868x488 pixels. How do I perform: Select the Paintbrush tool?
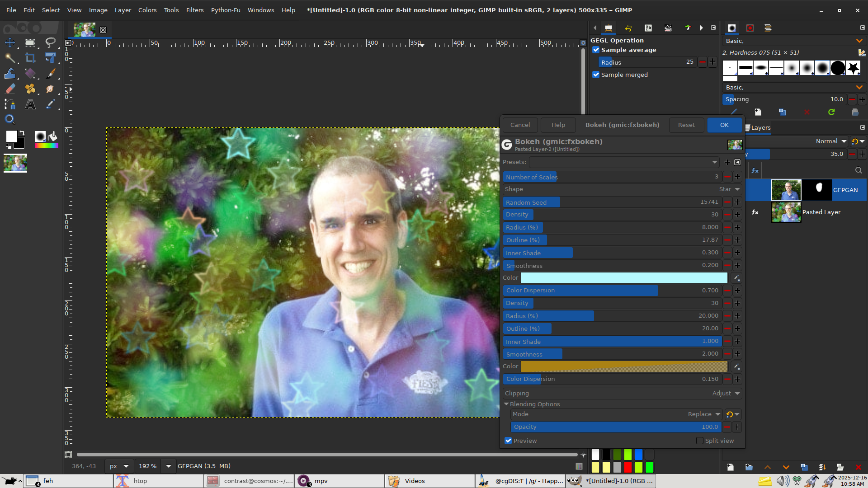pos(50,73)
